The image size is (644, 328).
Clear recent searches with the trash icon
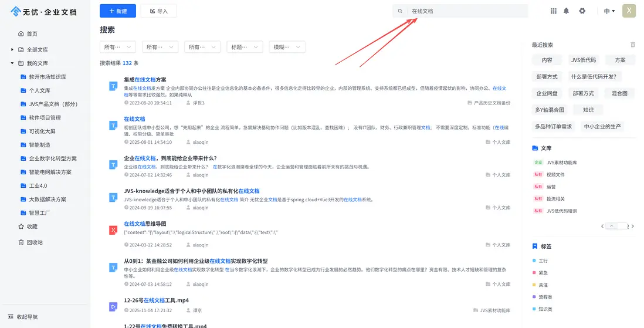(x=632, y=45)
